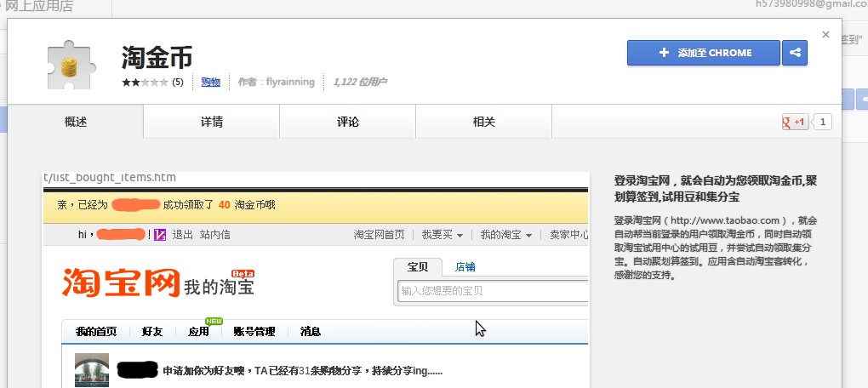
Task: Open the 评论 tab
Action: click(348, 122)
